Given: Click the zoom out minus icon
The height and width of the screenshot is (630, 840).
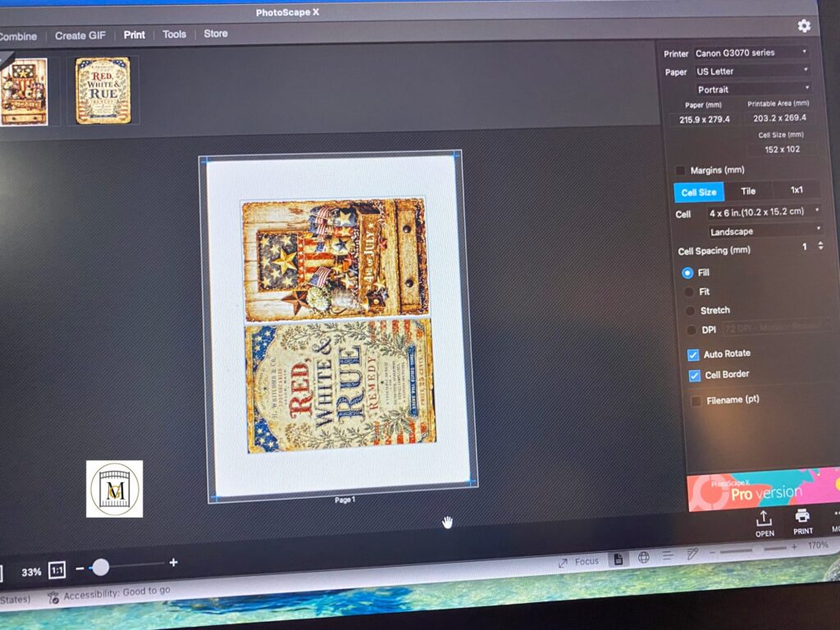Looking at the screenshot, I should (x=80, y=568).
